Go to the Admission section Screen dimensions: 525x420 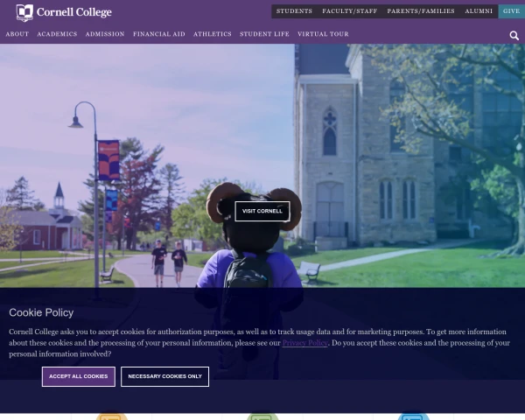point(105,34)
